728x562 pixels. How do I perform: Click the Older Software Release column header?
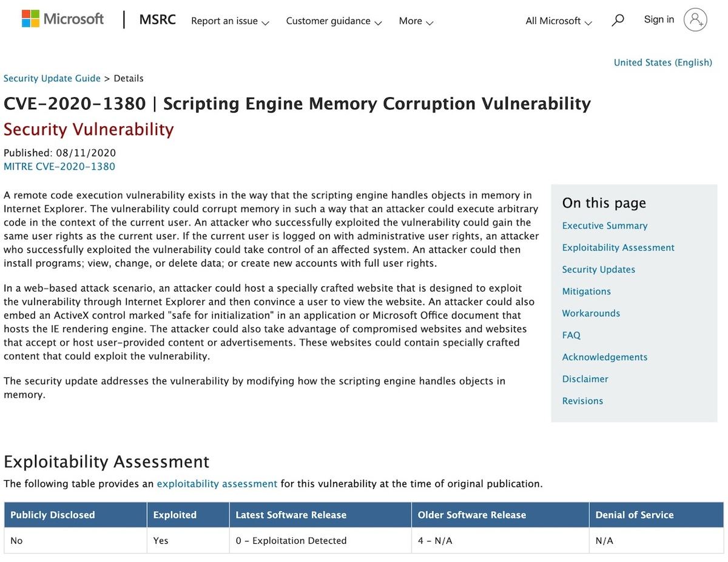click(x=500, y=515)
